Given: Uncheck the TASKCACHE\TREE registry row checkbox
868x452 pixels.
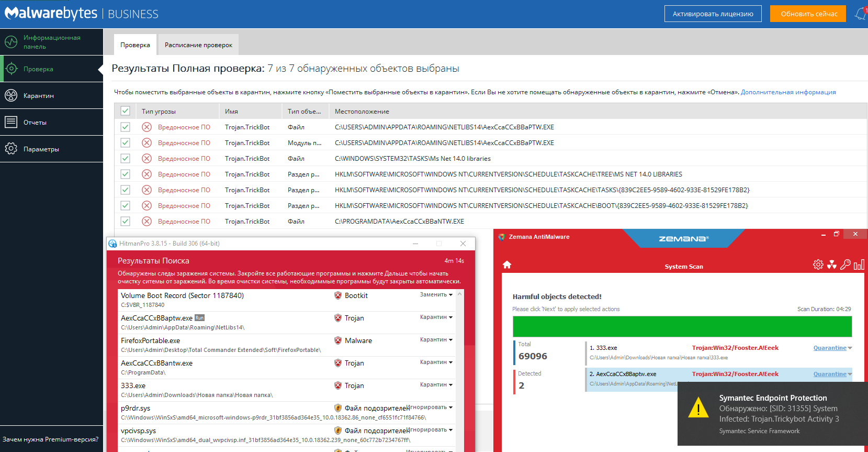Looking at the screenshot, I should pos(125,174).
